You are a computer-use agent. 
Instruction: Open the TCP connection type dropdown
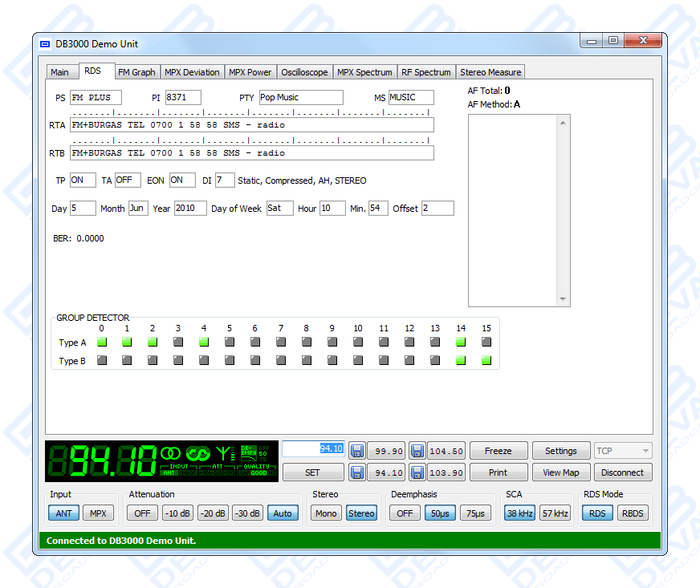[623, 451]
